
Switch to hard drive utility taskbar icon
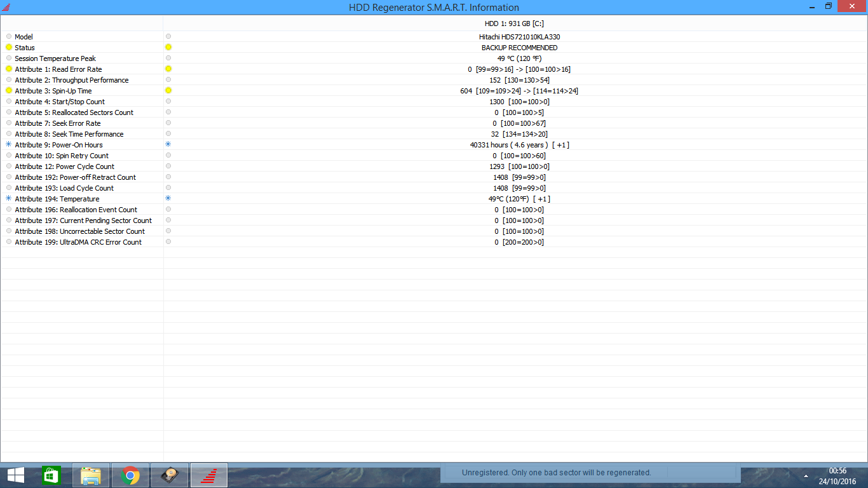pos(170,475)
